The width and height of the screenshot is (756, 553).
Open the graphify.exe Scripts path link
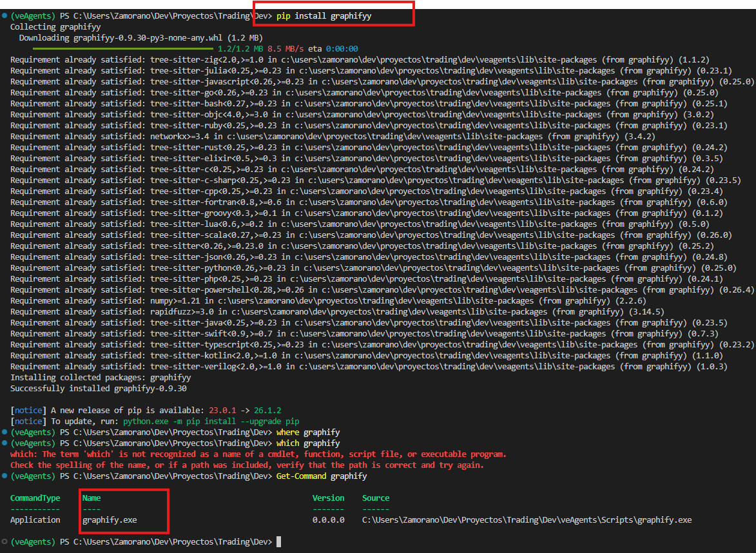[x=527, y=519]
